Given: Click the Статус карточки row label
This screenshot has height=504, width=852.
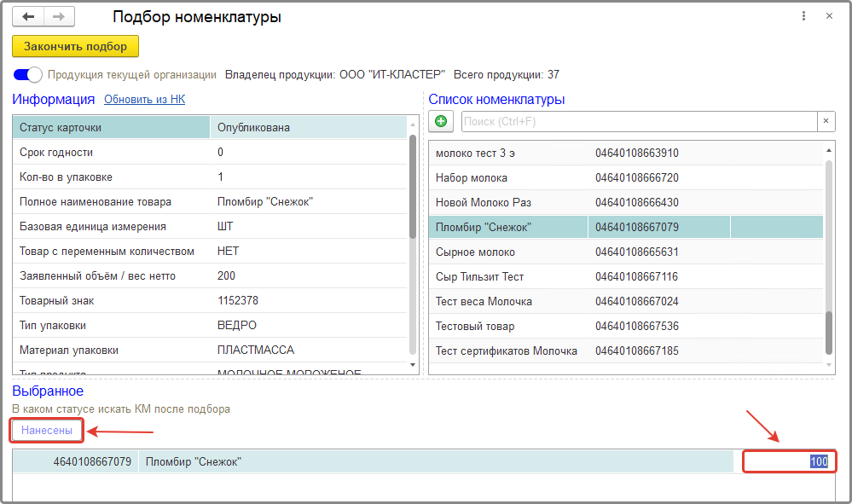Looking at the screenshot, I should (x=112, y=128).
